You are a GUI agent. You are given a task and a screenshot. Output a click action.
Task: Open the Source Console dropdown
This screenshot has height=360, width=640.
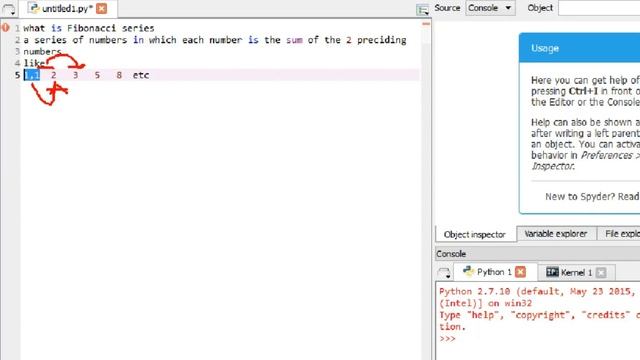click(490, 8)
